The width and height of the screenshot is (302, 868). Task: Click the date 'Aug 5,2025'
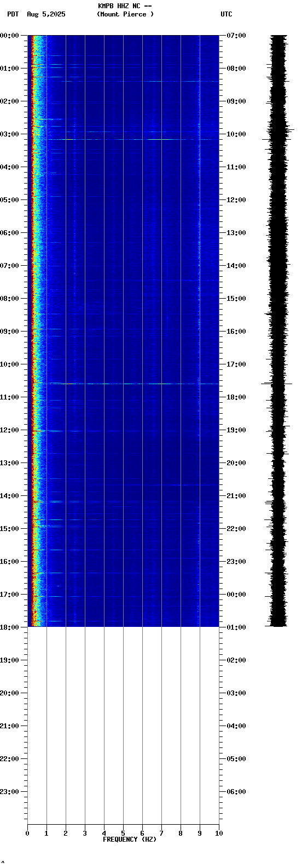(46, 14)
